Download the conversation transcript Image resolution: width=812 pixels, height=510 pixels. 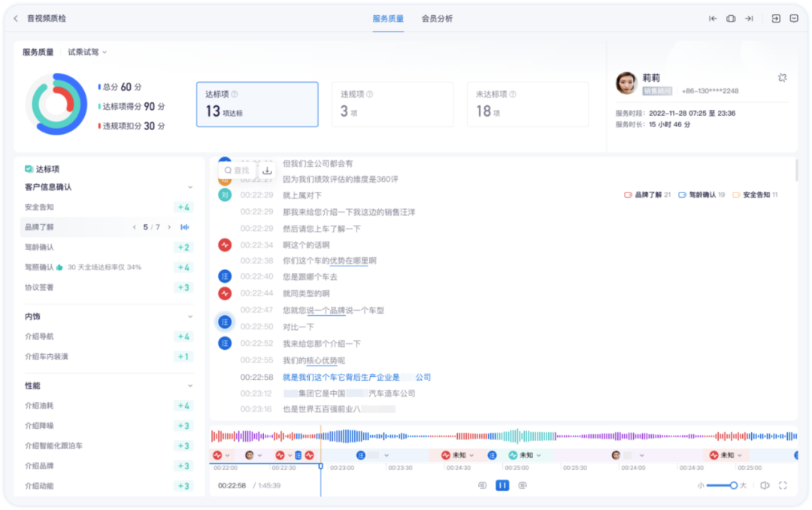click(x=267, y=170)
